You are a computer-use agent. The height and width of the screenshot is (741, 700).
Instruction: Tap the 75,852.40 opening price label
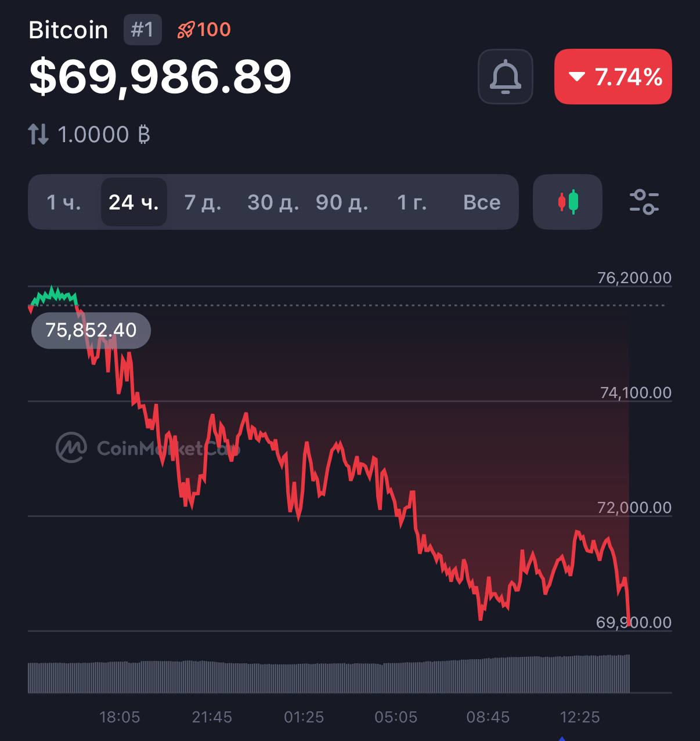pos(91,330)
